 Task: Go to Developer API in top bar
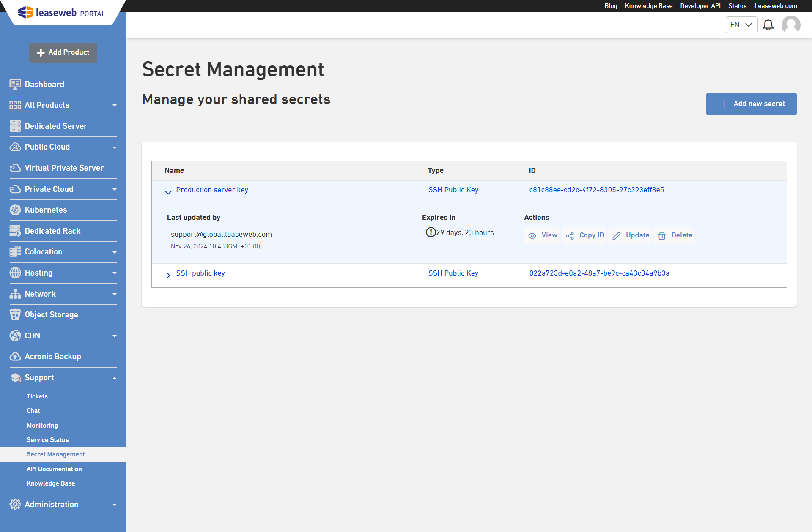(700, 6)
